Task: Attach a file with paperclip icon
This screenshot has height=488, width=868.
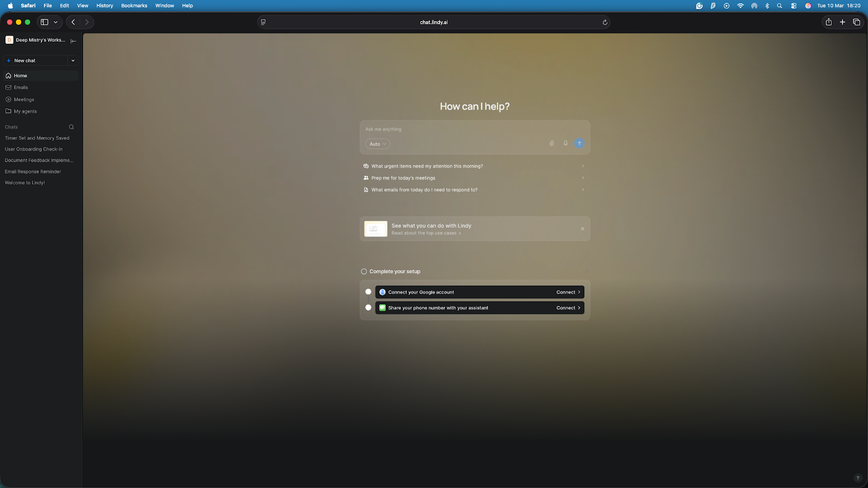Action: click(x=552, y=144)
